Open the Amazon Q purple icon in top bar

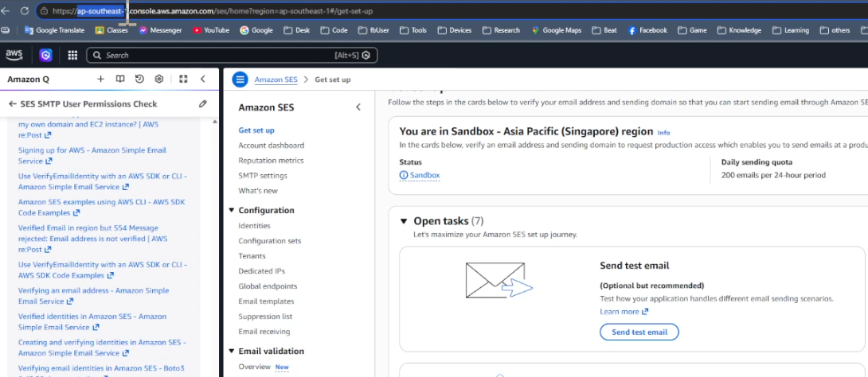point(45,55)
